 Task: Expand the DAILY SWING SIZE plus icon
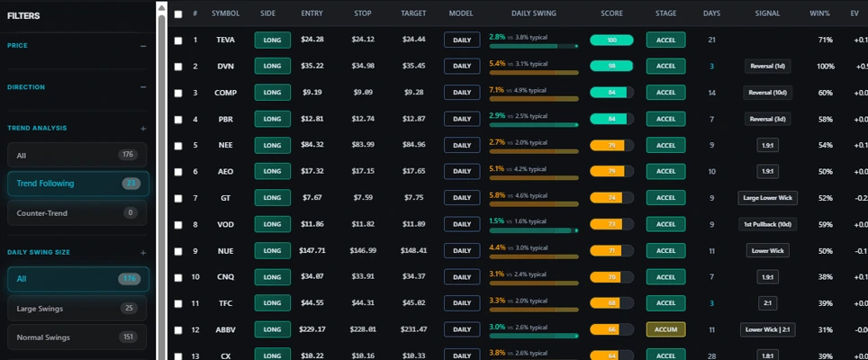pos(143,253)
